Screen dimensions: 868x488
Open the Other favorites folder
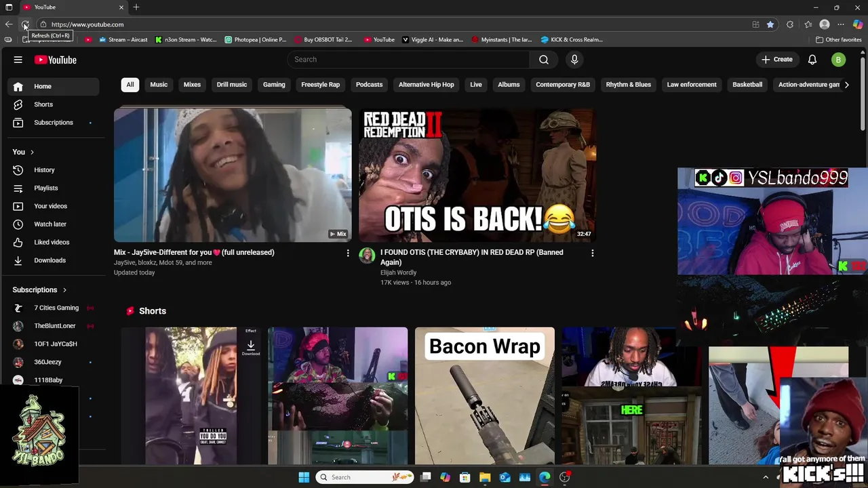point(839,40)
